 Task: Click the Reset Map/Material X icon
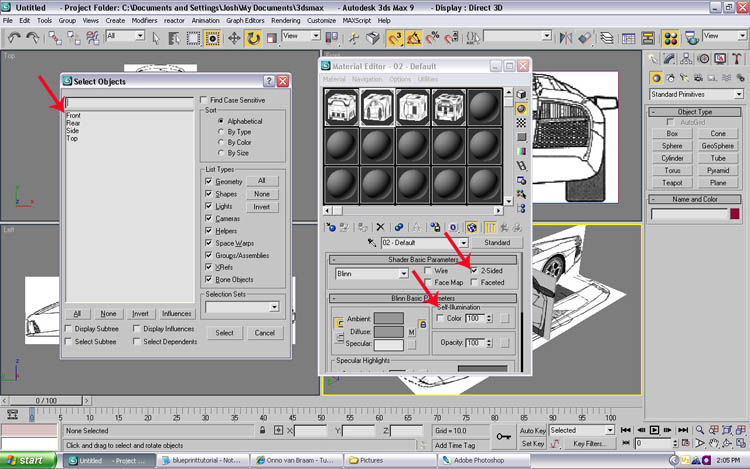coord(379,226)
